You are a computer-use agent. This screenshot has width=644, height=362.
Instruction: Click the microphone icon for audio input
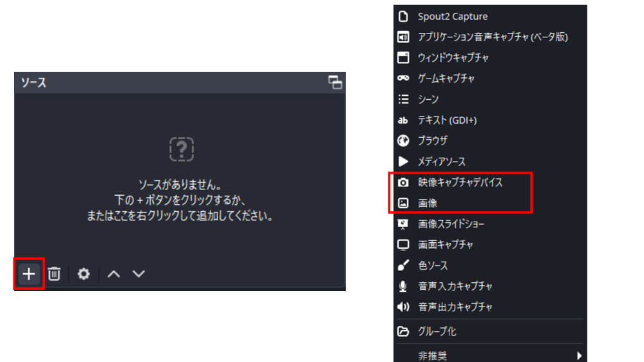pyautogui.click(x=403, y=287)
